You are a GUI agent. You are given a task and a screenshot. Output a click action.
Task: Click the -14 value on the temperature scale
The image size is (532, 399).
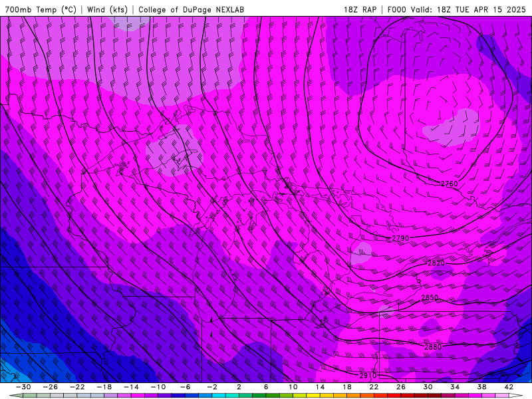[x=131, y=387]
